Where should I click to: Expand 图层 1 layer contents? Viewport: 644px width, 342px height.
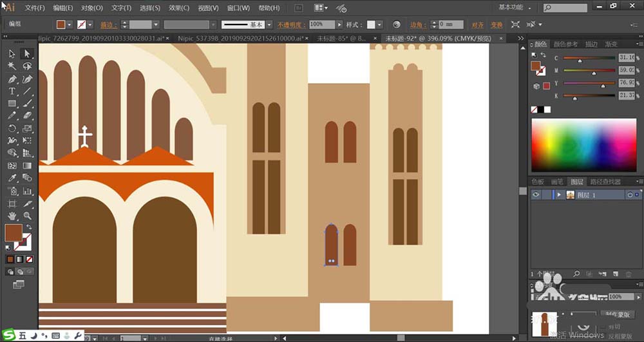click(x=559, y=195)
